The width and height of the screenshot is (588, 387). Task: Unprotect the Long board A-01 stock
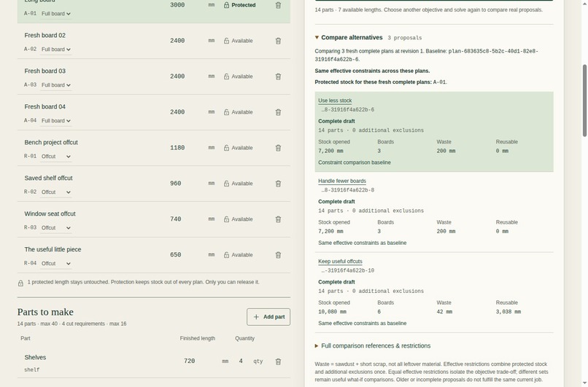239,5
